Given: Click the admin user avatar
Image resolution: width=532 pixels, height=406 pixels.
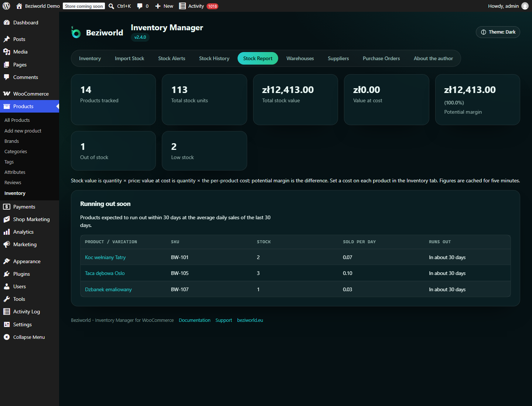Looking at the screenshot, I should coord(525,6).
